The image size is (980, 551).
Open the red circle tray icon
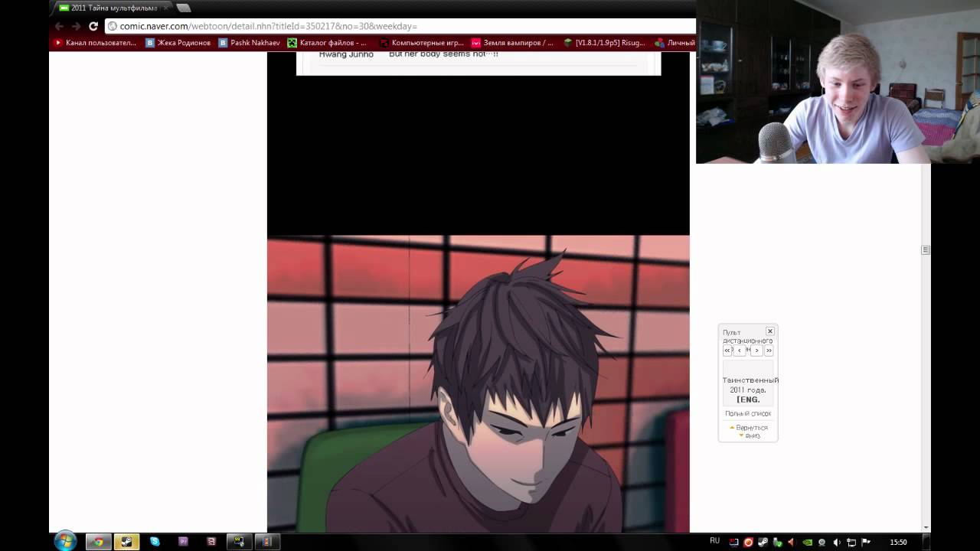click(748, 543)
